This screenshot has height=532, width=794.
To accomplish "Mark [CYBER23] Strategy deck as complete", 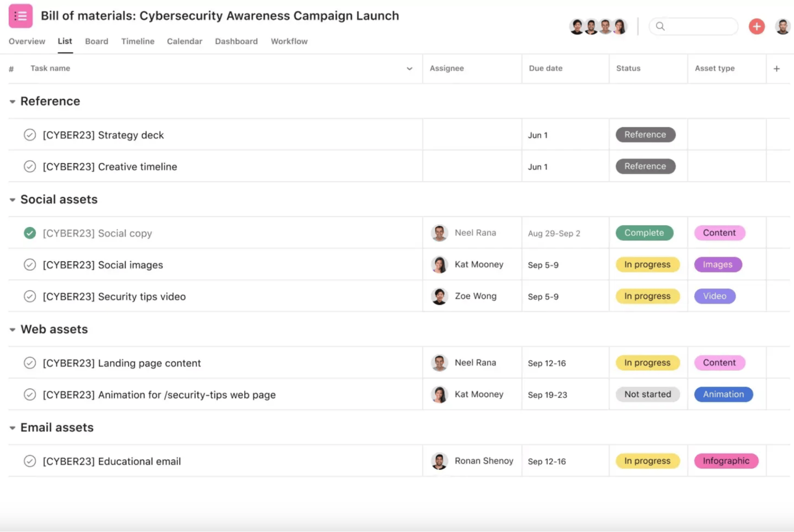I will [30, 135].
